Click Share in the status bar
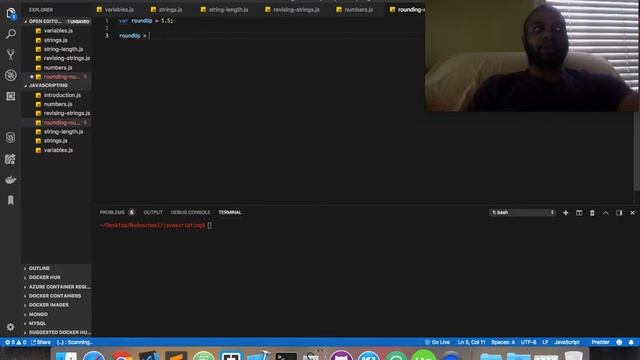 [x=41, y=342]
